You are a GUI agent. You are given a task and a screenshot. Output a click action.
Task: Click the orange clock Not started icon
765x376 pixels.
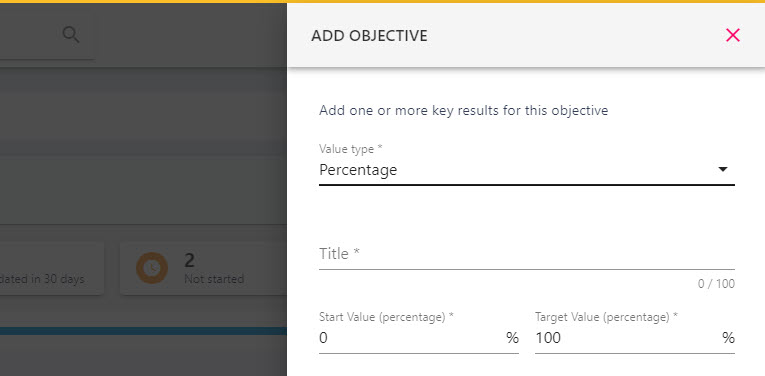click(x=152, y=268)
